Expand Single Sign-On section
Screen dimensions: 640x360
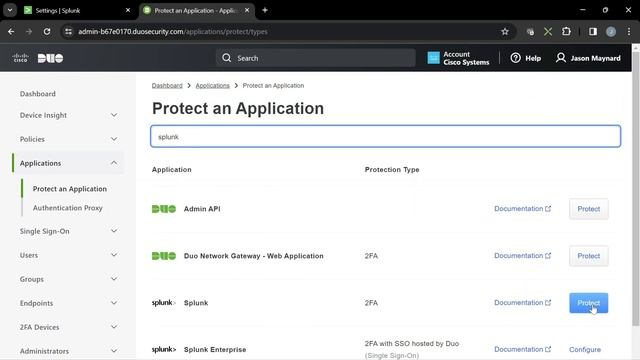(x=68, y=231)
